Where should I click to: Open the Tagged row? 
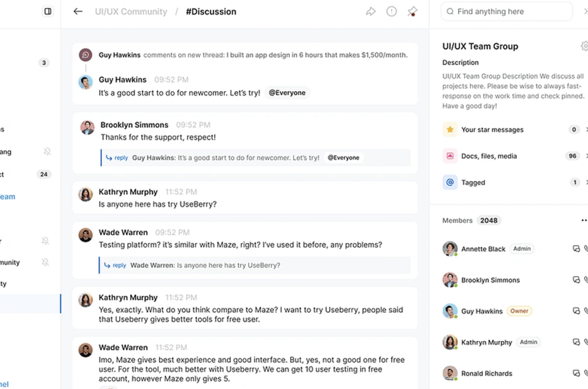(515, 182)
